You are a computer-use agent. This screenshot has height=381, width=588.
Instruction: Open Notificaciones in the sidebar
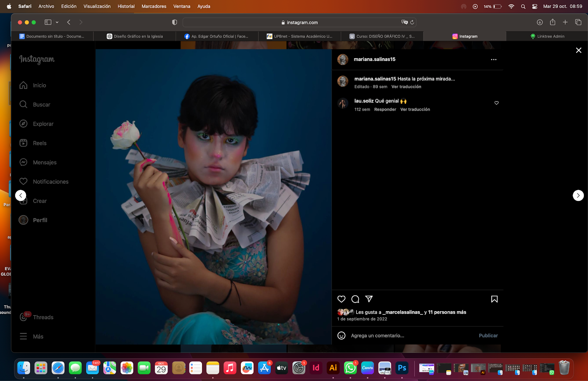(44, 182)
